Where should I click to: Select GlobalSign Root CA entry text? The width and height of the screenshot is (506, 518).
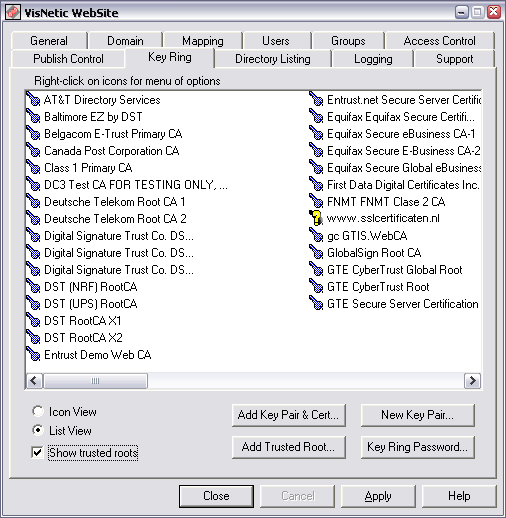374,253
